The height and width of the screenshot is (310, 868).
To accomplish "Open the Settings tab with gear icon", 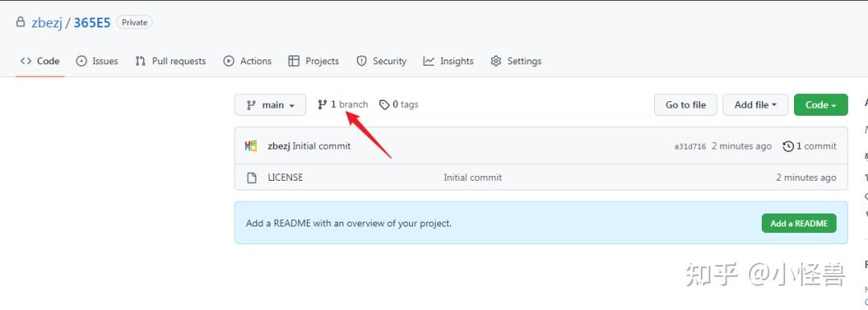I will [x=516, y=61].
